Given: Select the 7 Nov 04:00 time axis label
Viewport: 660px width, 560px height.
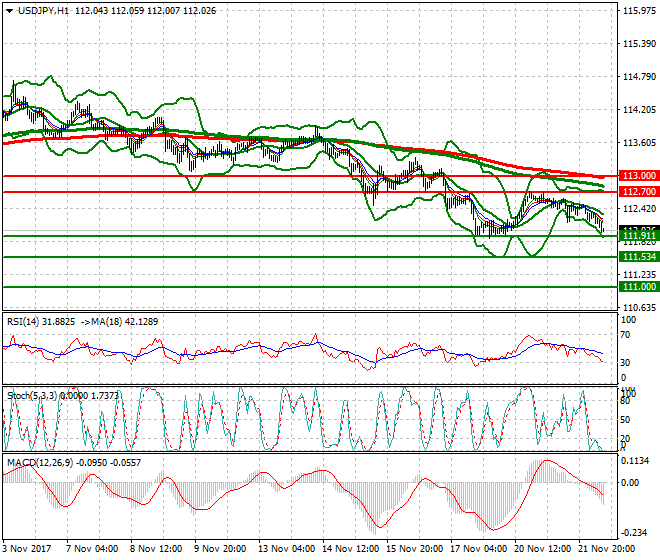Looking at the screenshot, I should coord(92,549).
